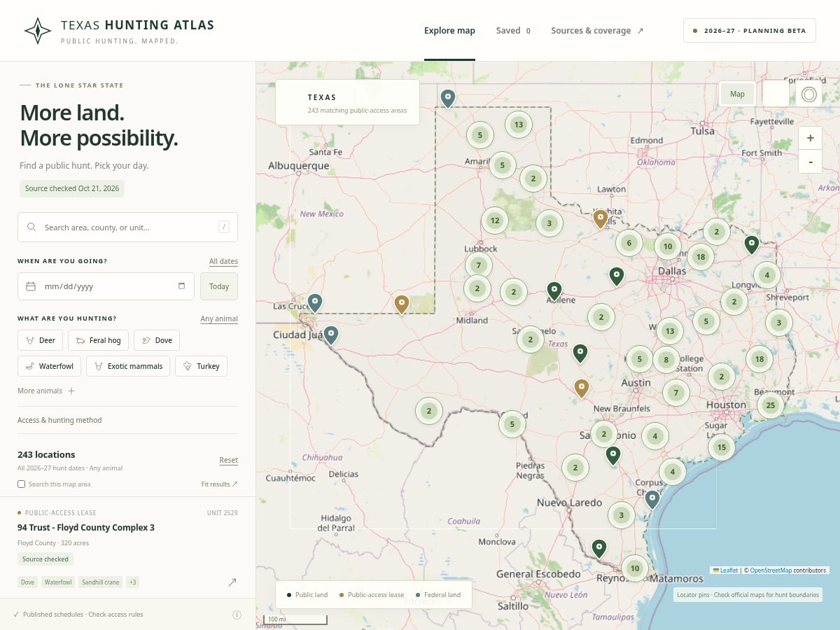Screen dimensions: 840x630
Task: Click the 2026–27 Planning Beta badge
Action: [x=750, y=31]
